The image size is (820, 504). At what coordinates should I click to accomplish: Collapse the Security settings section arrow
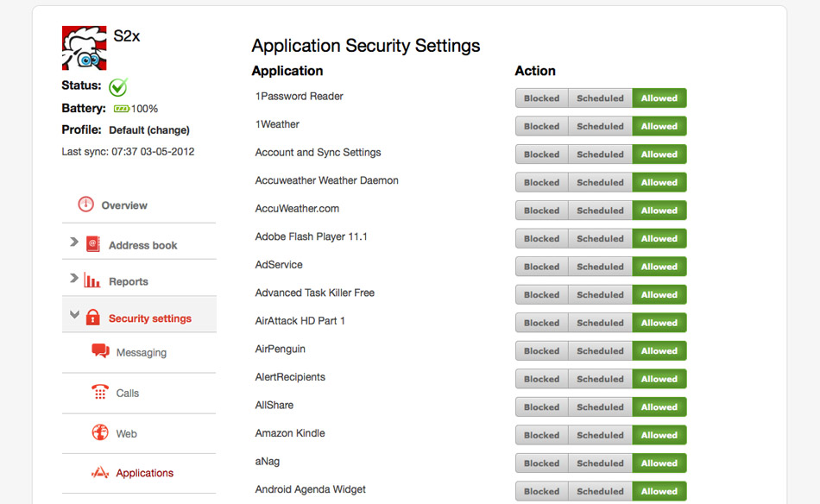pos(74,316)
